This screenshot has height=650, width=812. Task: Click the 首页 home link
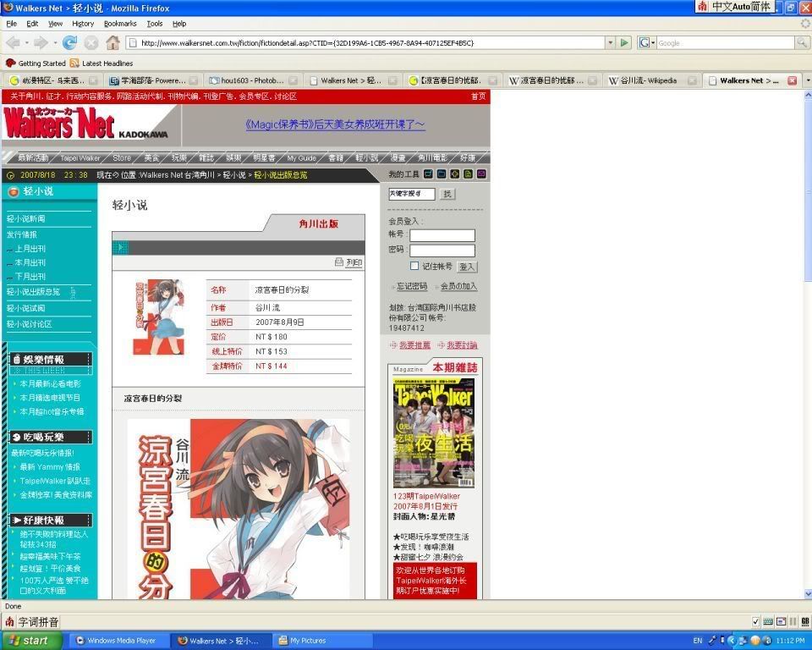[x=478, y=96]
